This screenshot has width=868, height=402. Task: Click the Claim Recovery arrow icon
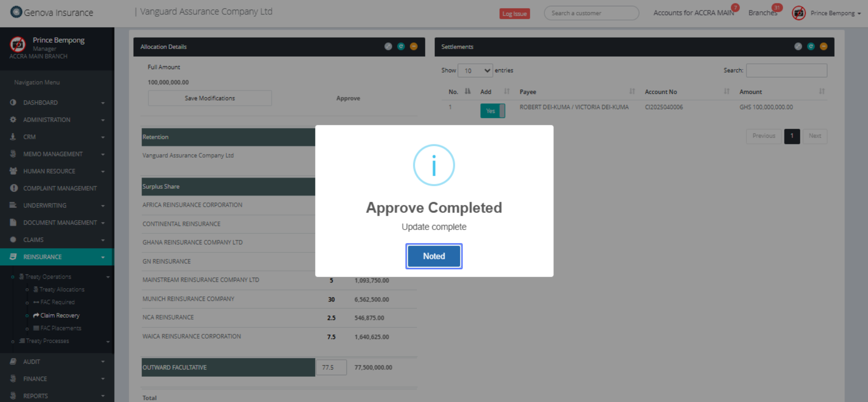click(36, 315)
